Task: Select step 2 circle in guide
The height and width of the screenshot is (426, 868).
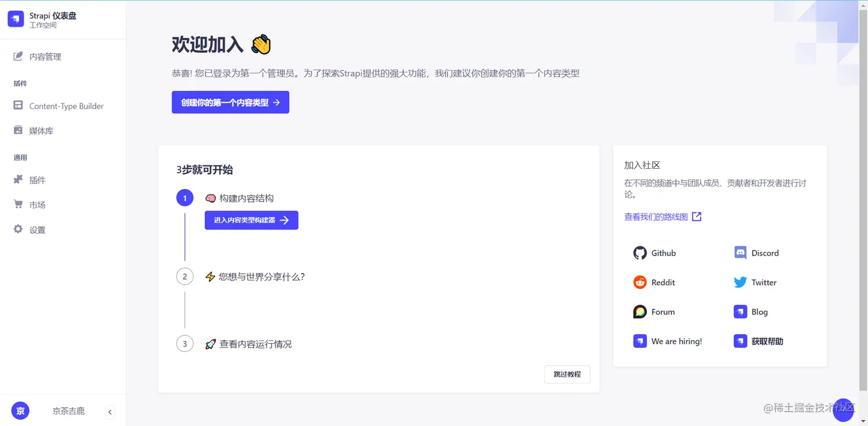Action: (x=185, y=277)
